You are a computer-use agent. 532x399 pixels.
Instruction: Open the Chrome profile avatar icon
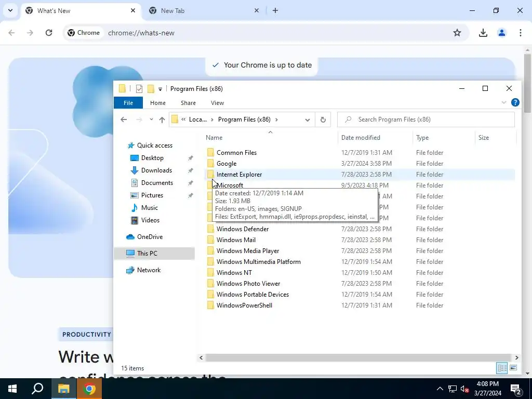[501, 33]
